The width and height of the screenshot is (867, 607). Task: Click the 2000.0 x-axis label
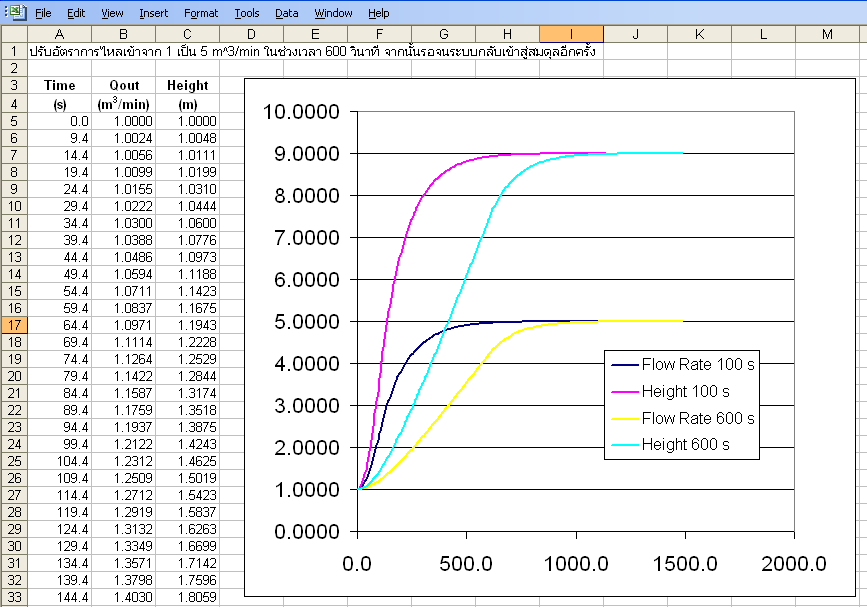point(794,564)
